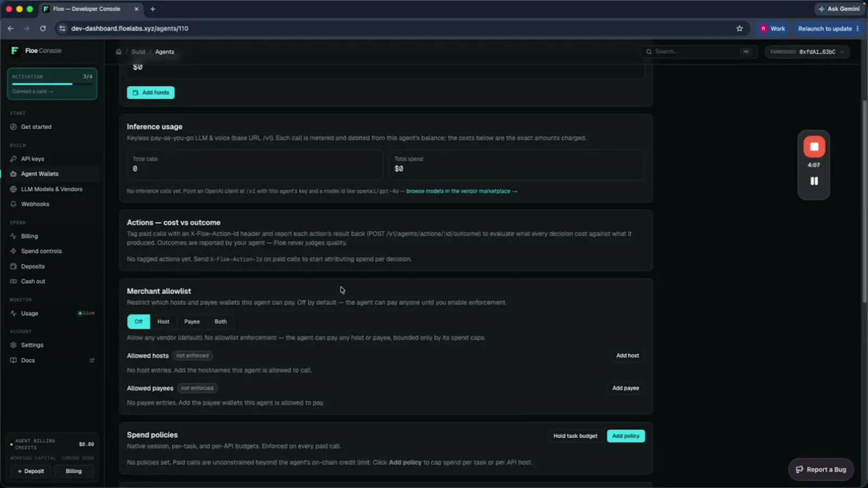The width and height of the screenshot is (868, 488).
Task: Click the Add policy button
Action: [x=626, y=436]
